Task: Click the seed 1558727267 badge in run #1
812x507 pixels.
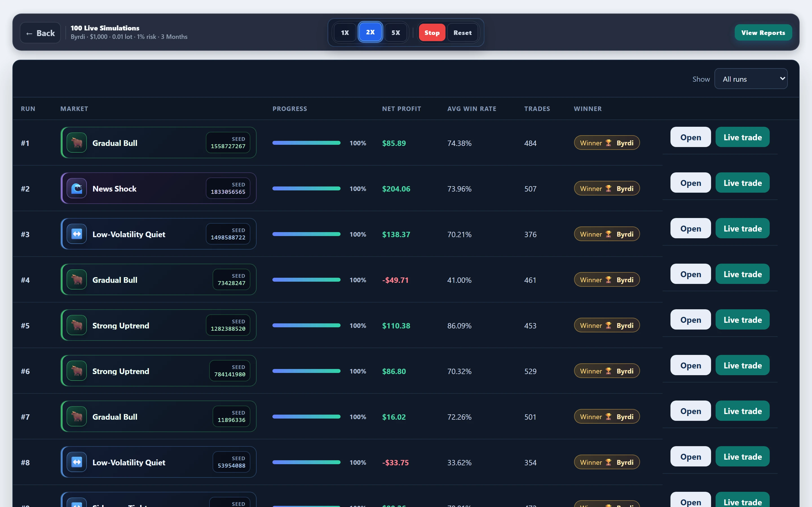Action: pyautogui.click(x=228, y=143)
